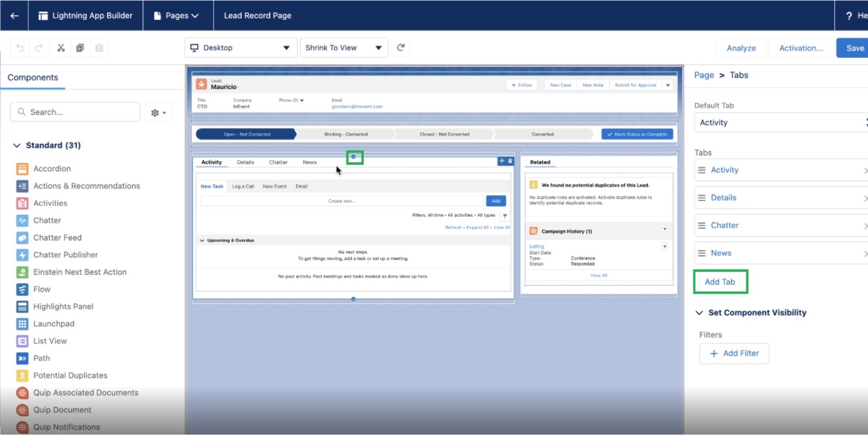Image resolution: width=868 pixels, height=435 pixels.
Task: Select the Related tab in canvas
Action: tap(540, 162)
